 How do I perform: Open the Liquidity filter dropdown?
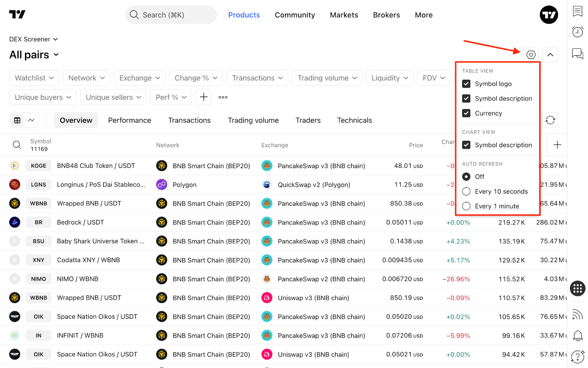390,78
